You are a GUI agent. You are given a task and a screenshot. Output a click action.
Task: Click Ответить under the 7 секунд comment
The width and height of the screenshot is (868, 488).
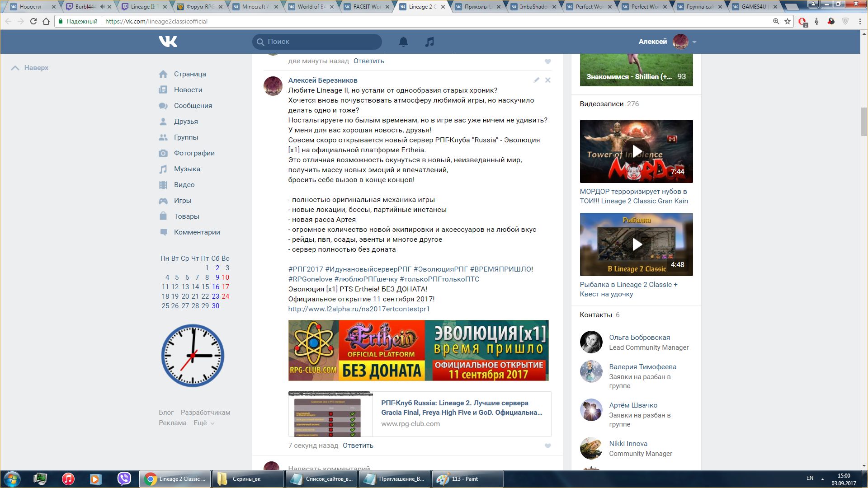(358, 446)
